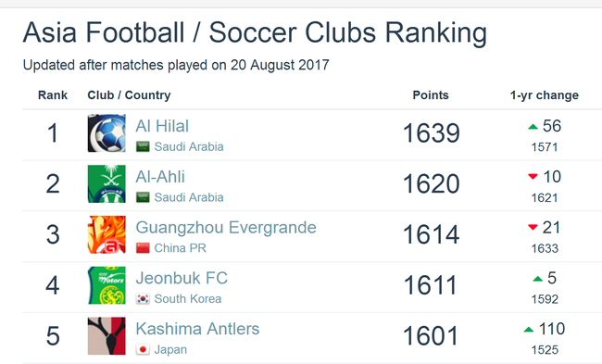Click the Al-Ahli green crest logo
Screen dimensions: 602x364
(x=107, y=184)
